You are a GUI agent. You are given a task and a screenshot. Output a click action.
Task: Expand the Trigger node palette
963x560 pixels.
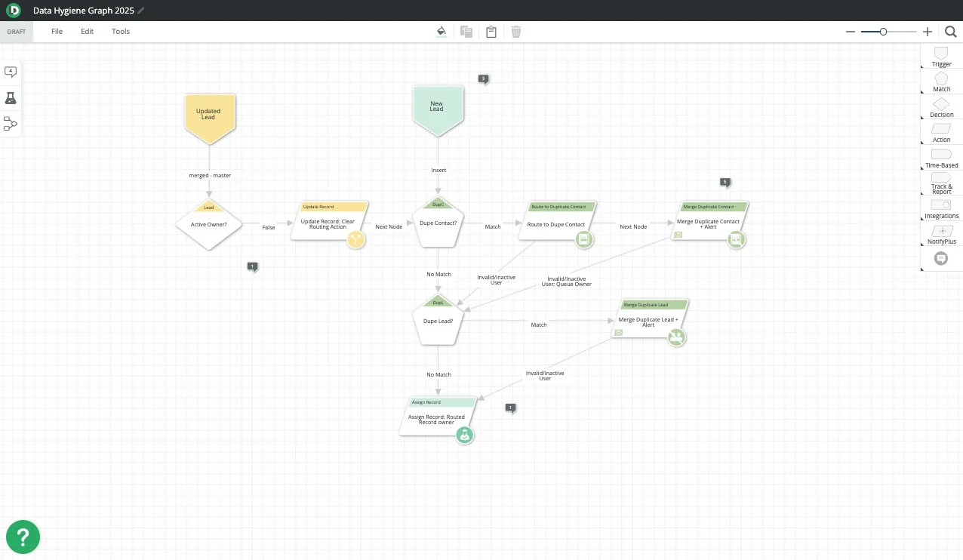[941, 56]
